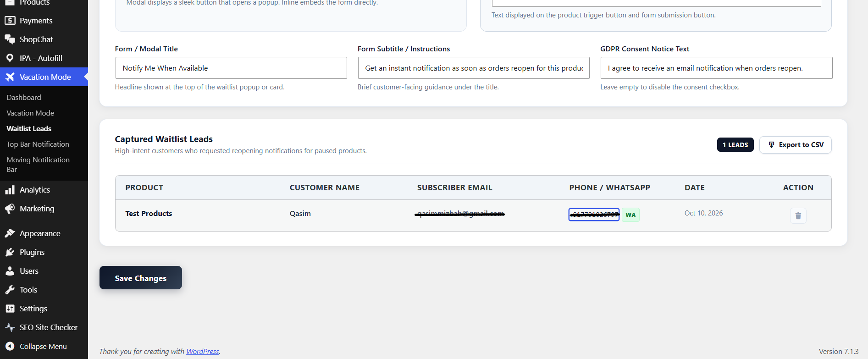The width and height of the screenshot is (868, 359).
Task: Click the Vacation Mode airplane icon
Action: point(10,77)
